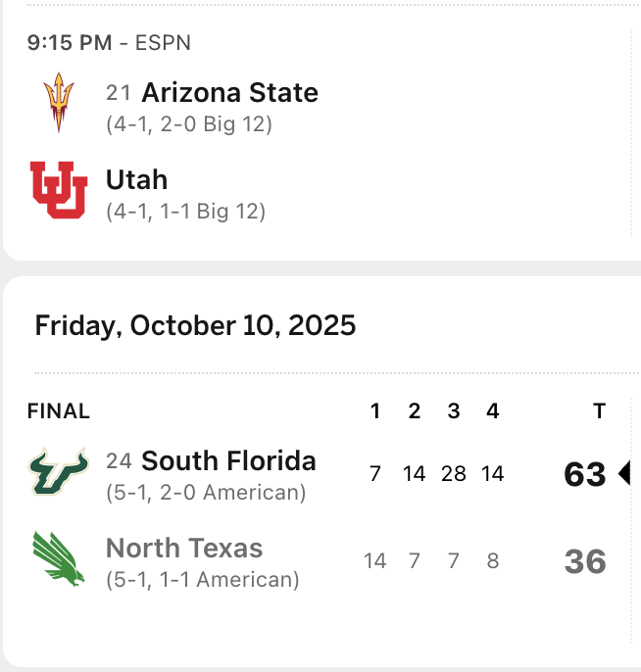Viewport: 641px width, 672px height.
Task: Click the T total column header
Action: click(x=599, y=411)
